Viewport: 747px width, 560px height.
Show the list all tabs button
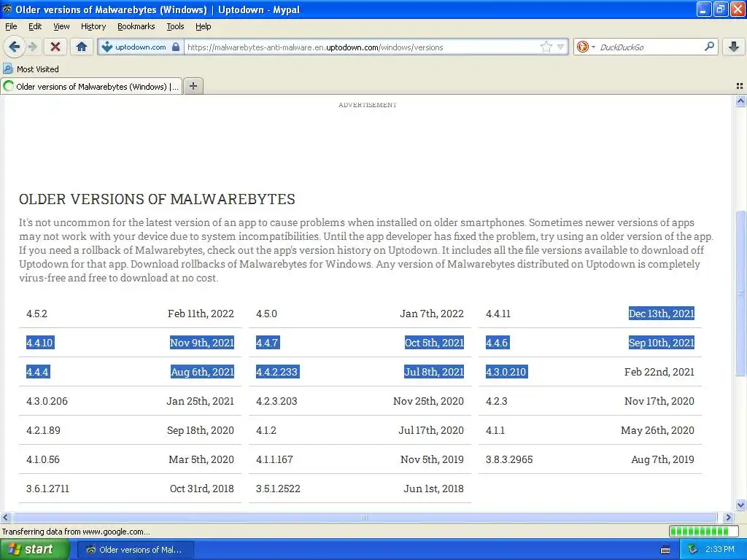click(740, 86)
